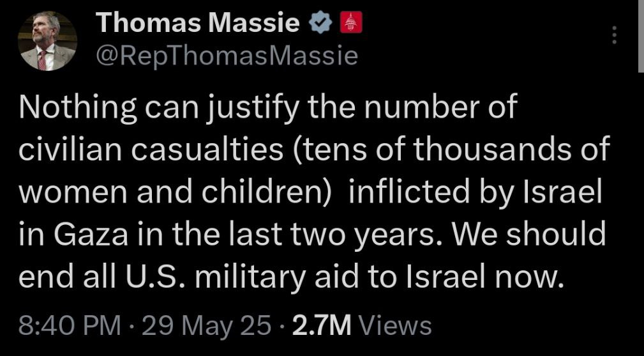Click the "Views" label after 2.7M
The image size is (644, 356).
(395, 325)
